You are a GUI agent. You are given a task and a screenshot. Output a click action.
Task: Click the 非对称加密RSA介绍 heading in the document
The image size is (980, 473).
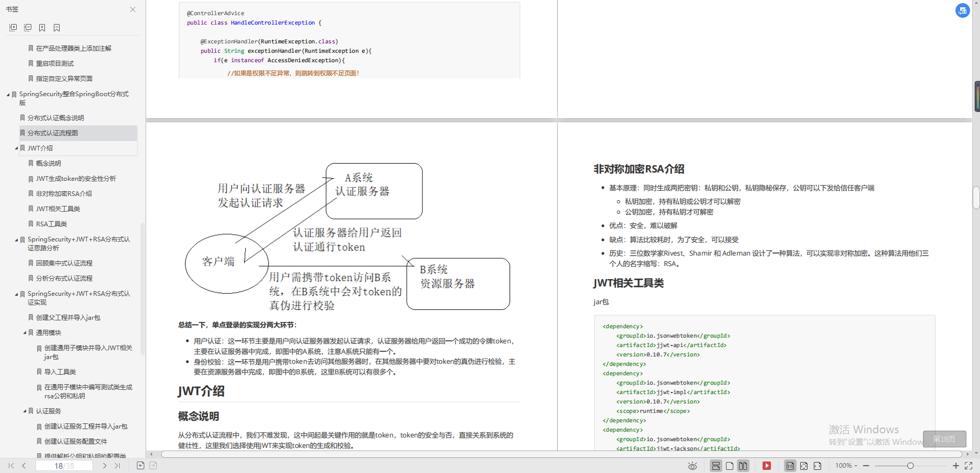[x=639, y=169]
